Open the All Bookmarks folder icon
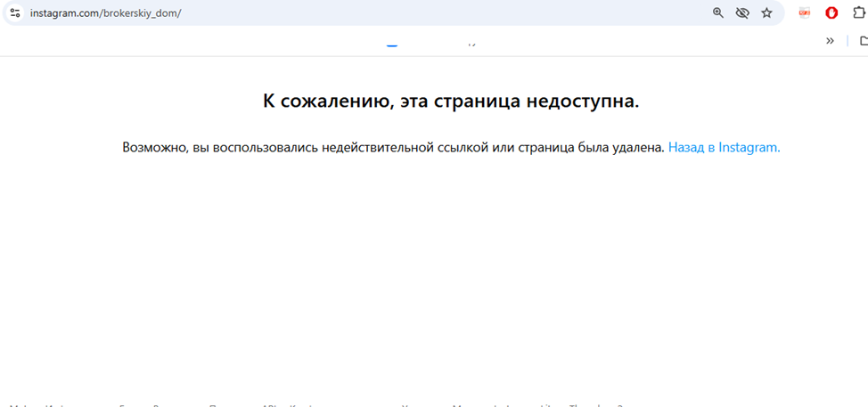Image resolution: width=868 pixels, height=407 pixels. (863, 40)
